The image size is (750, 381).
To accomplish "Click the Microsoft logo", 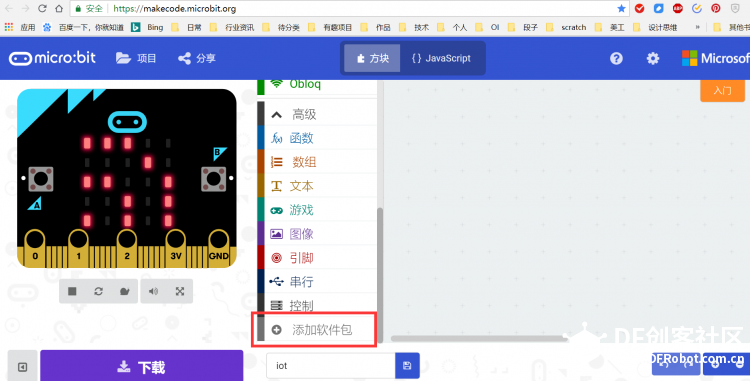I will pos(716,58).
